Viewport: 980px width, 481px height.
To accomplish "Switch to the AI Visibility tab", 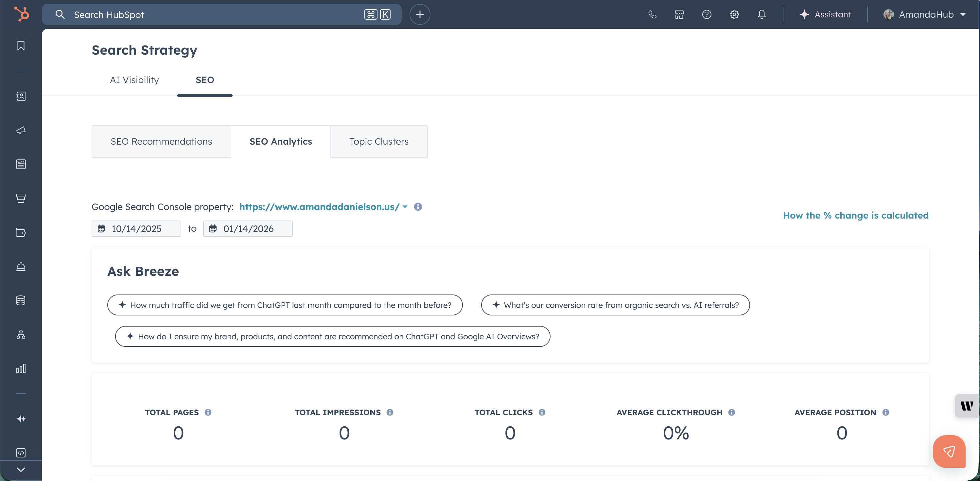I will coord(134,80).
